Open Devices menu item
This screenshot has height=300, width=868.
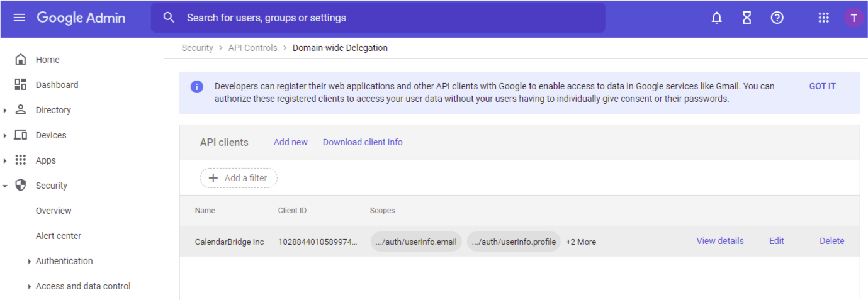(51, 135)
